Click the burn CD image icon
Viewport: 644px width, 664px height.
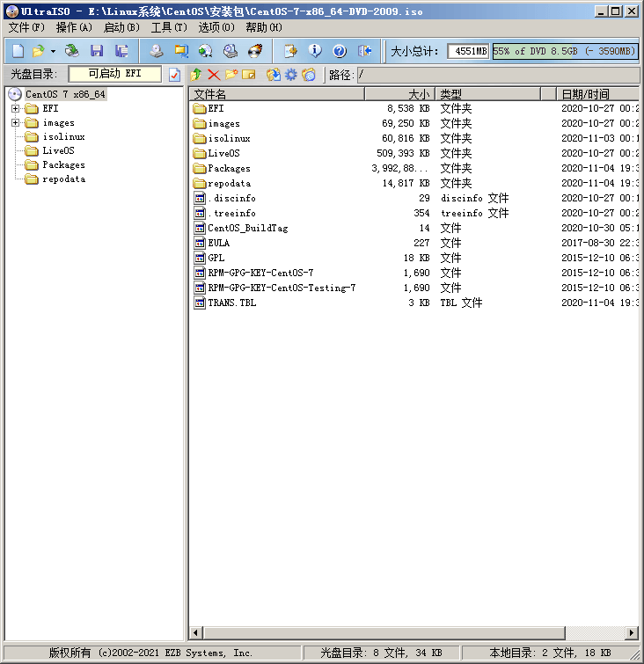[x=255, y=51]
